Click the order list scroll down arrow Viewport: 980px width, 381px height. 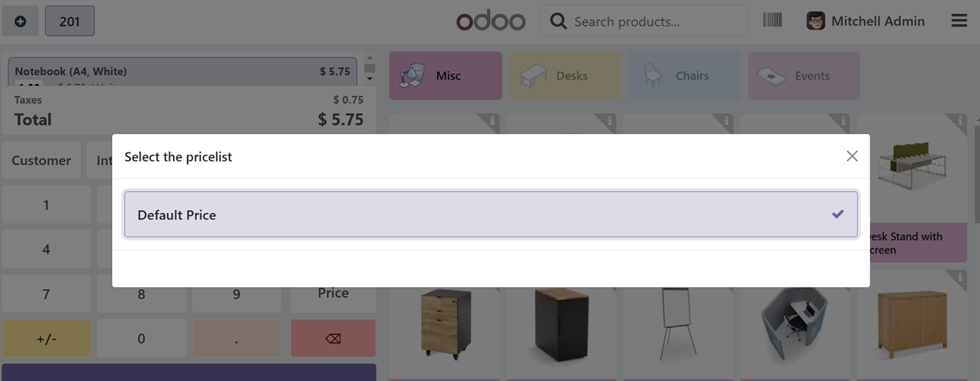[370, 79]
